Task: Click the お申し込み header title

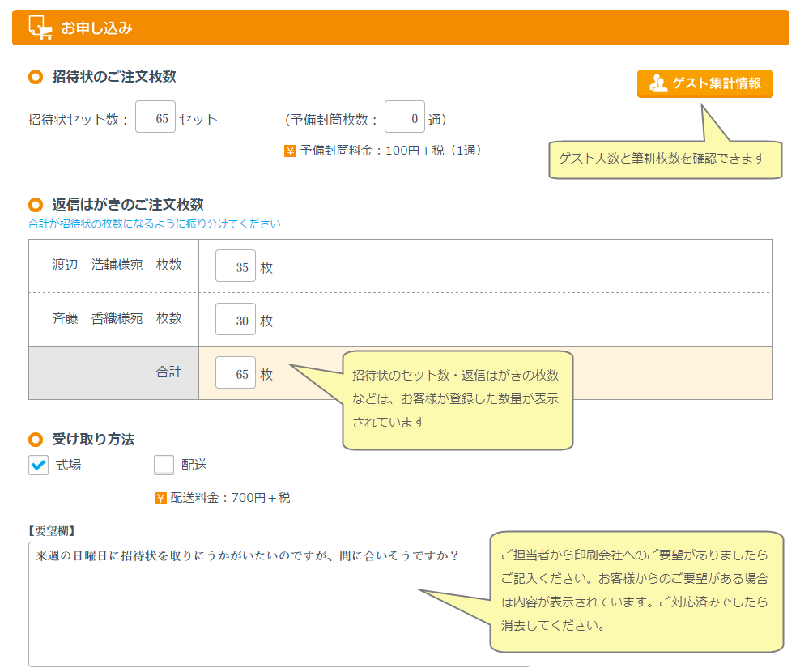Action: pyautogui.click(x=96, y=28)
